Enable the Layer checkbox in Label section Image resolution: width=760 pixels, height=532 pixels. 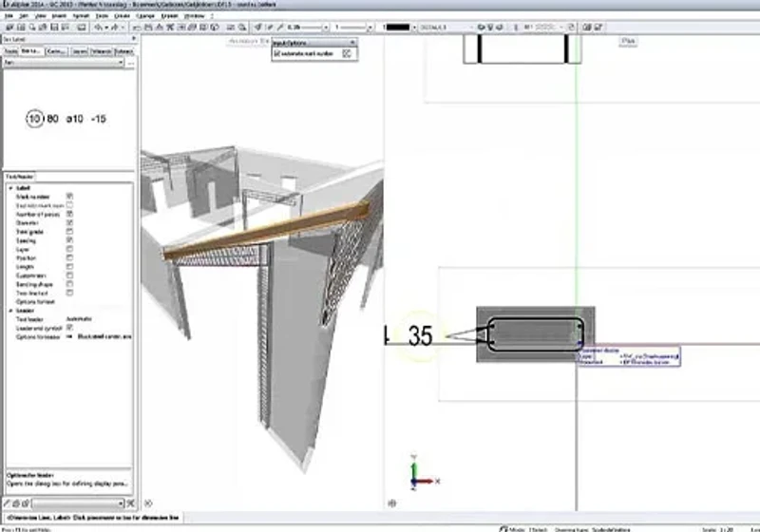(x=69, y=249)
